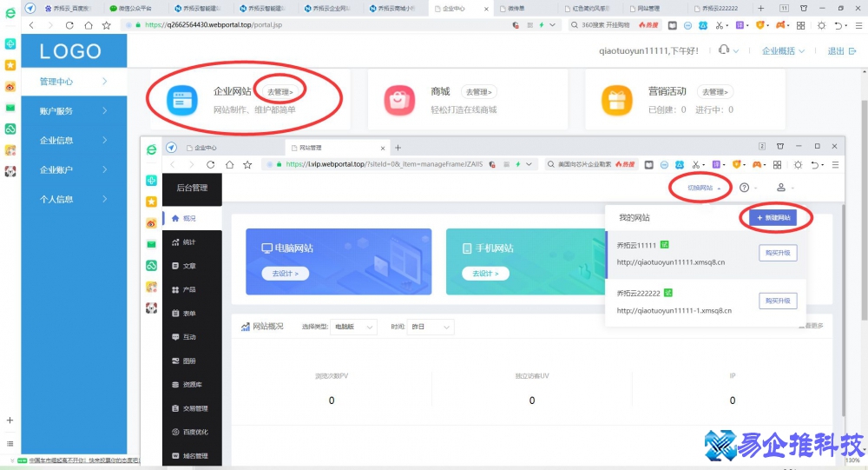
Task: Click 去管理 next to 营销活动
Action: 714,92
